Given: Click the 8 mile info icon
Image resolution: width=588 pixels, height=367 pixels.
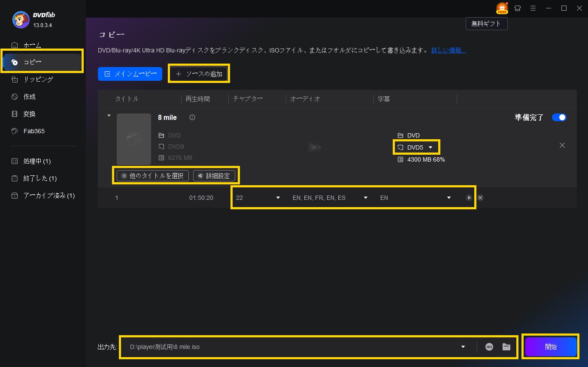Looking at the screenshot, I should tap(192, 117).
